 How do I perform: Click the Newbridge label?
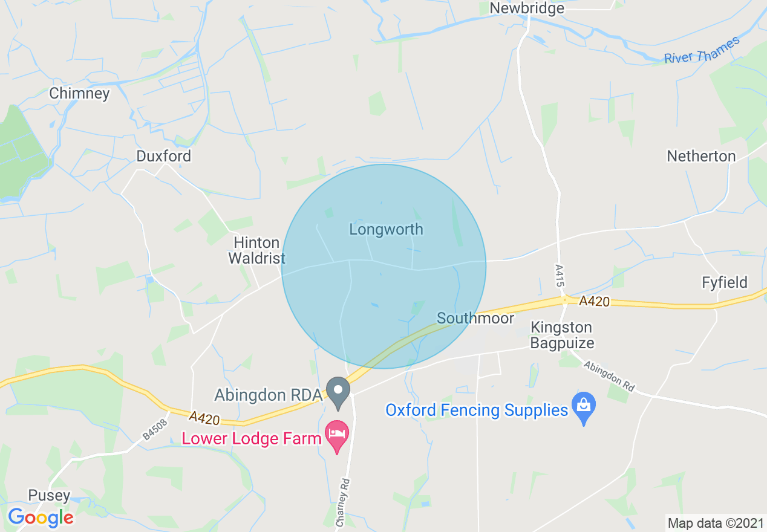(527, 8)
